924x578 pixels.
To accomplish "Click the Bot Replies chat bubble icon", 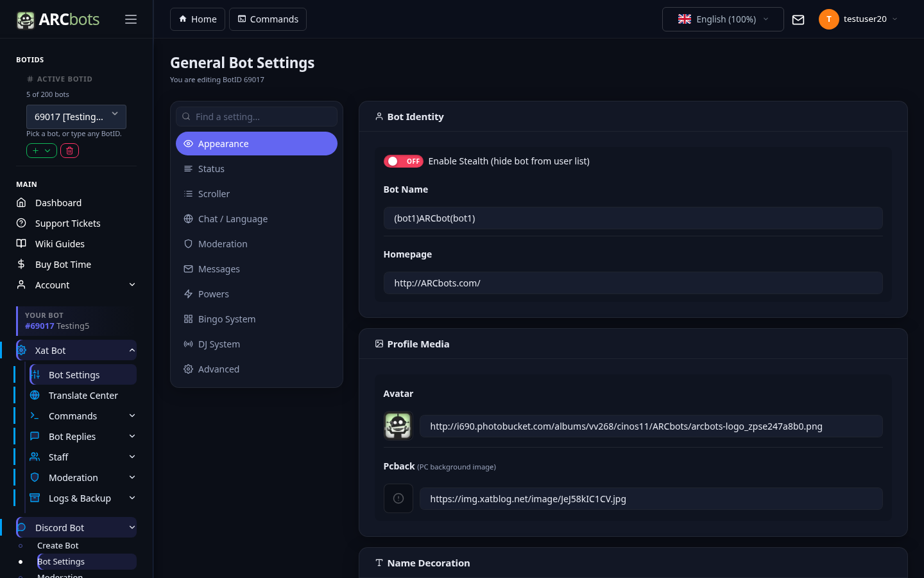I will [x=35, y=436].
